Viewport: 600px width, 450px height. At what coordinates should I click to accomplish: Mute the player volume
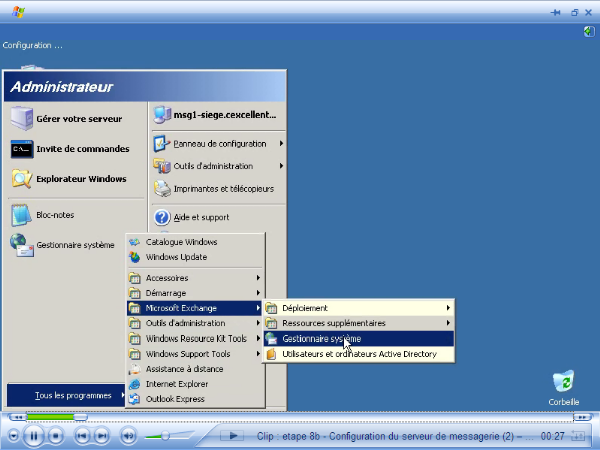(x=128, y=436)
